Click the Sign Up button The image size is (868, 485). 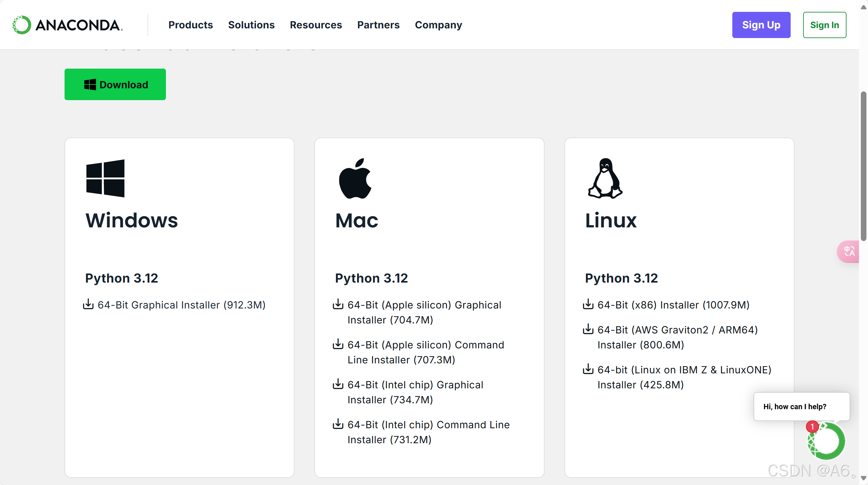tap(761, 25)
